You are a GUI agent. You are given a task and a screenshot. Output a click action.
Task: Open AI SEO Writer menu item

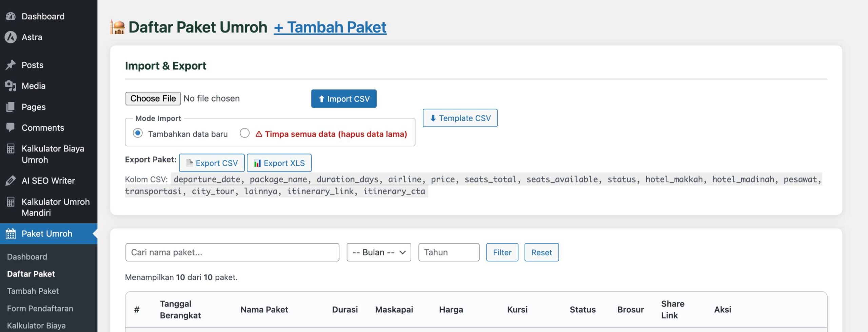(48, 181)
